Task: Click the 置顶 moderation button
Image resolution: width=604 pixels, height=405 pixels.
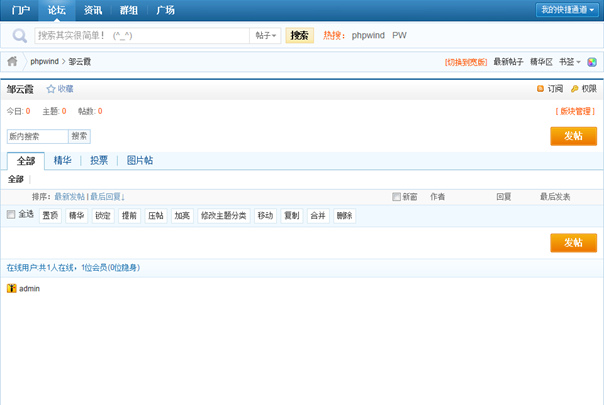Action: (50, 216)
